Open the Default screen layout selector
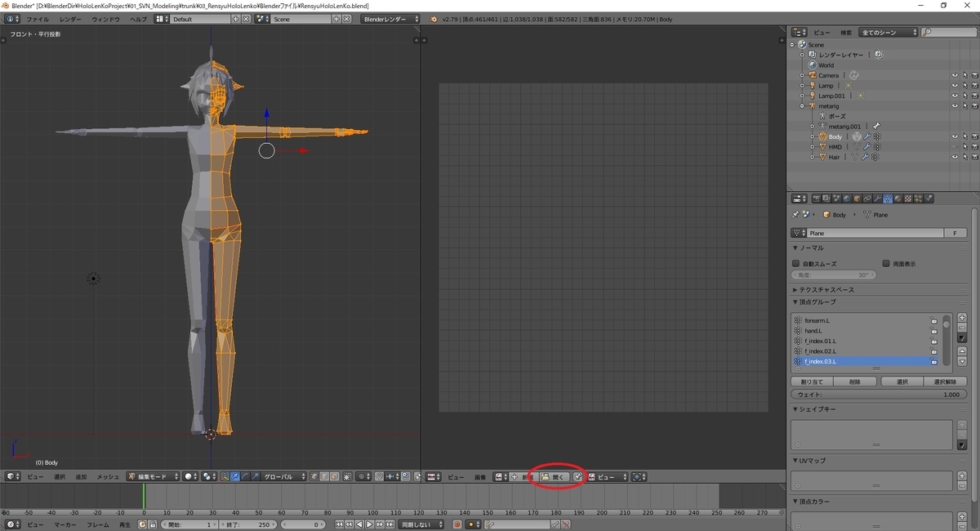The height and width of the screenshot is (531, 980). pos(200,18)
